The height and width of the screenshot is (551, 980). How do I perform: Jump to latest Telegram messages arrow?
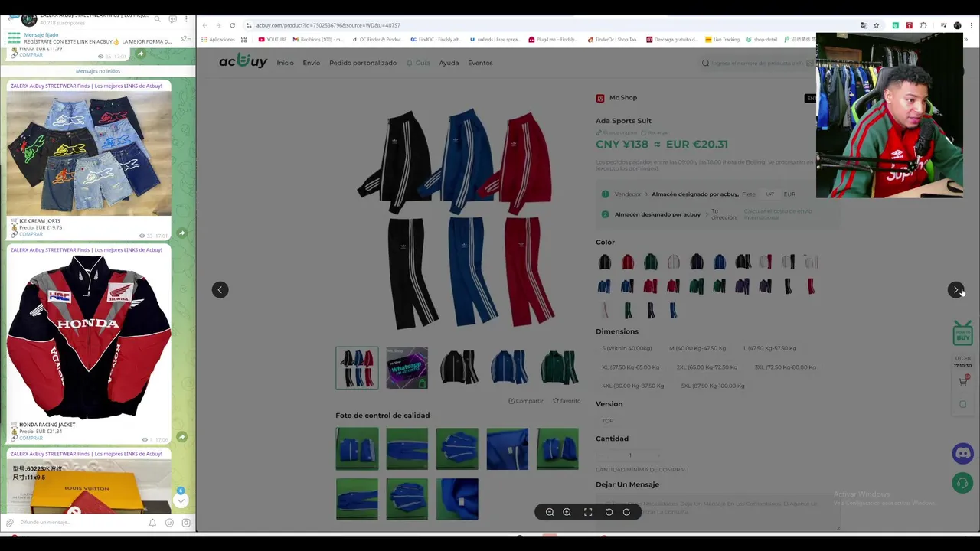(x=181, y=500)
